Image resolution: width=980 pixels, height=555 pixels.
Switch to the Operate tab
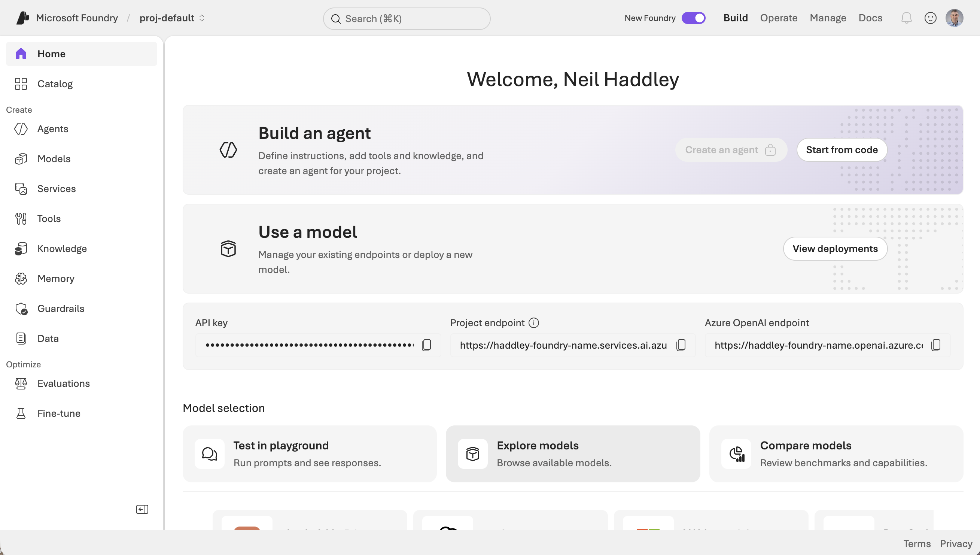click(x=779, y=18)
